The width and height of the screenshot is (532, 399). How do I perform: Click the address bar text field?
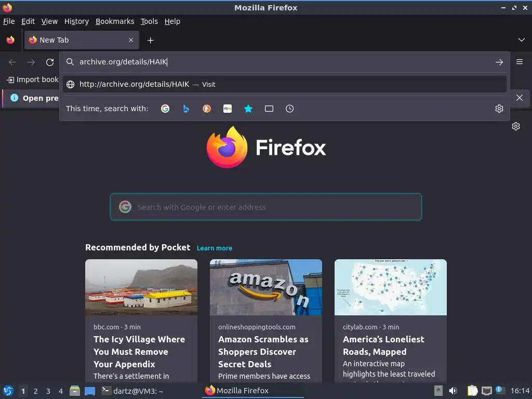[x=284, y=62]
